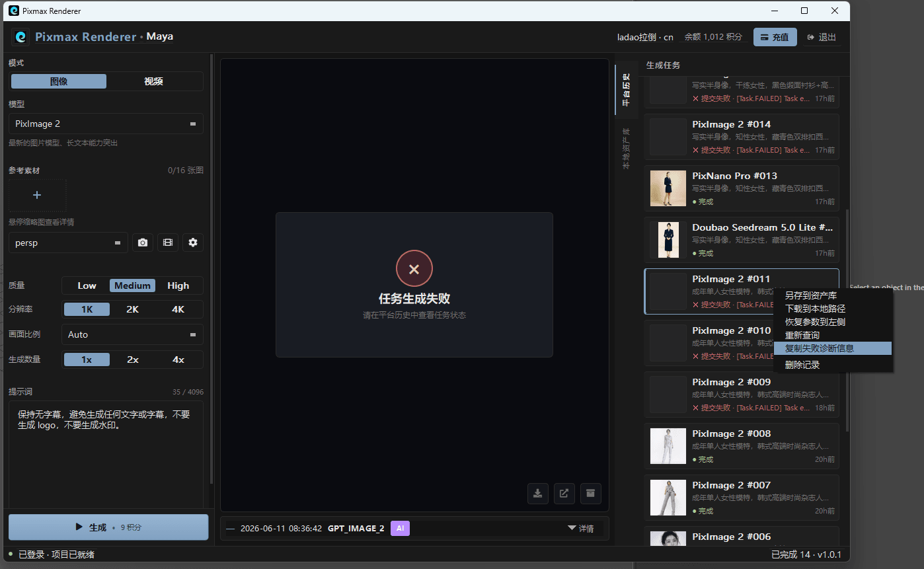Viewport: 924px width, 569px height.
Task: Click the download result icon
Action: 538,493
